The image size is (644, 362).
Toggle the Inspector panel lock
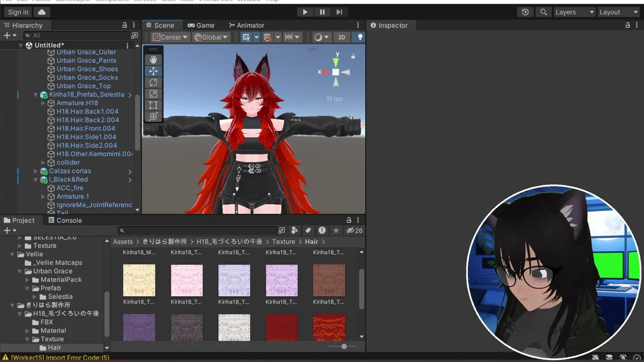pos(627,25)
